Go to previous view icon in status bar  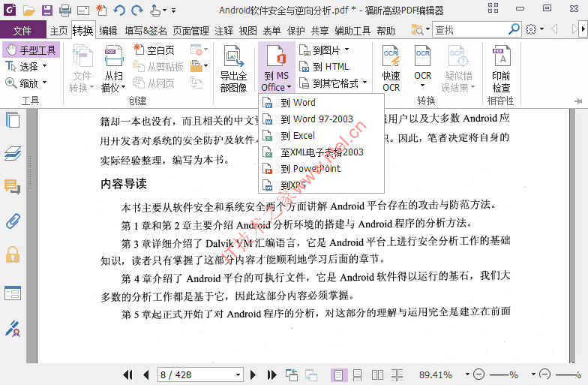click(292, 375)
